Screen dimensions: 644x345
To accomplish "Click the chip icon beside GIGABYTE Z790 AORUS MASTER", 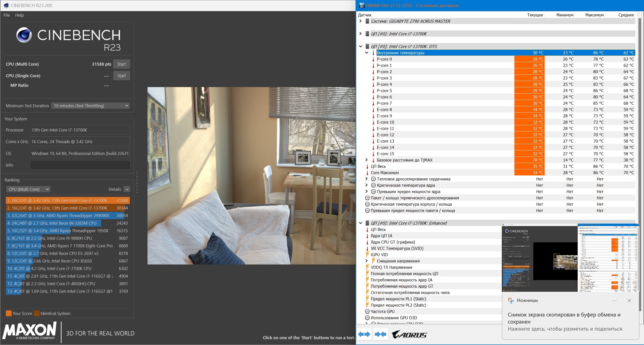I will [x=367, y=21].
